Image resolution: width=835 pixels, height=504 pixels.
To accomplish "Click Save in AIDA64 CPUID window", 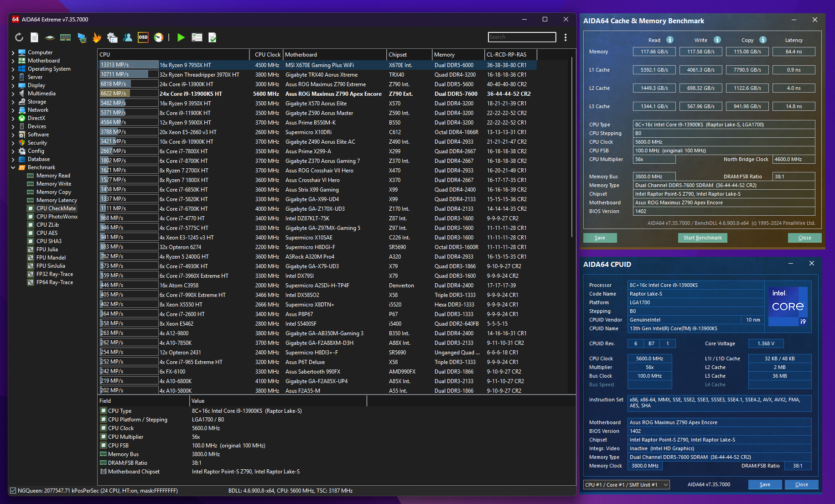I will (x=765, y=485).
